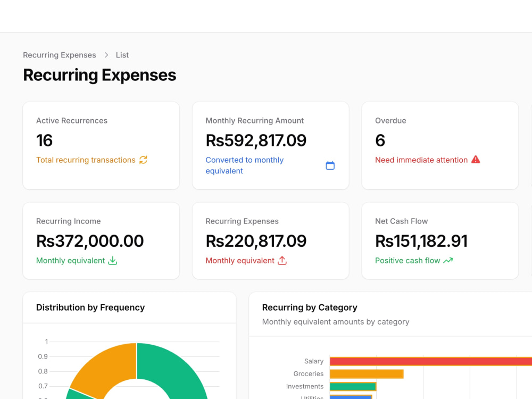Viewport: 532px width, 399px height.
Task: Click the 0.8 axis tick label
Action: (x=43, y=371)
